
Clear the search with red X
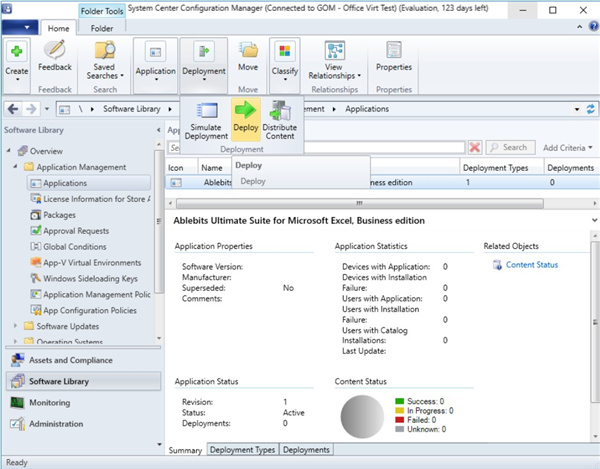pos(475,147)
